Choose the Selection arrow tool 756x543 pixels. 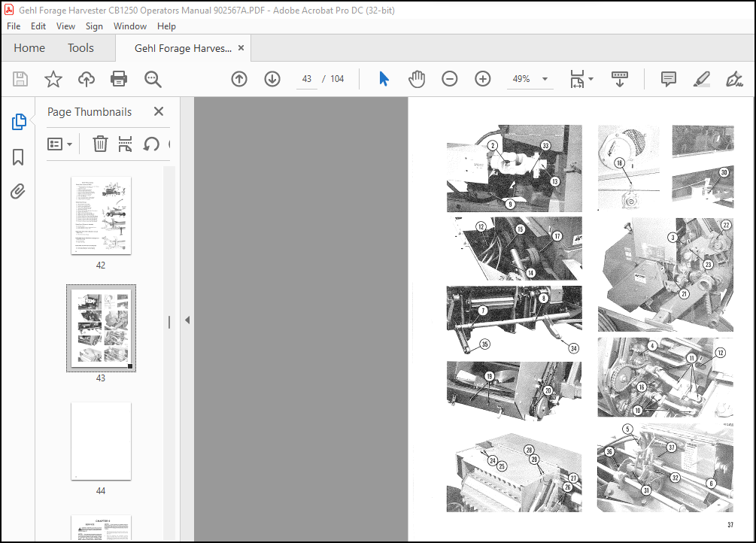pyautogui.click(x=384, y=79)
